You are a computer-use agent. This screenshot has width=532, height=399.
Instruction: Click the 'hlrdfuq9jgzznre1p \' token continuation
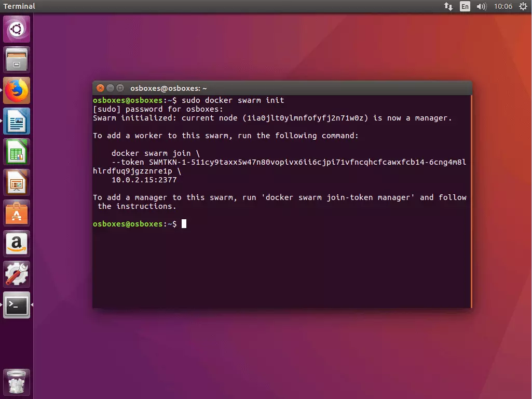(x=137, y=171)
